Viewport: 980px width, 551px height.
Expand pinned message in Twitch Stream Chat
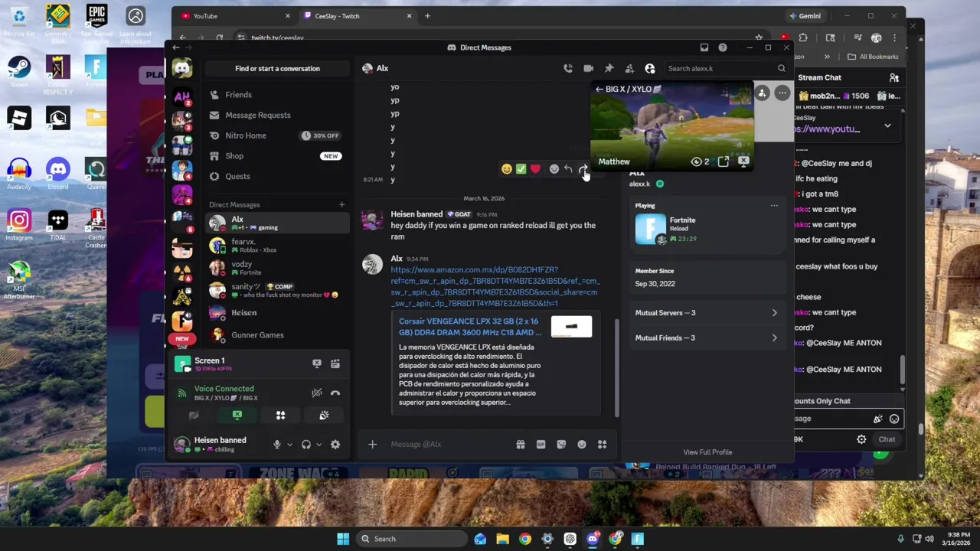[887, 126]
